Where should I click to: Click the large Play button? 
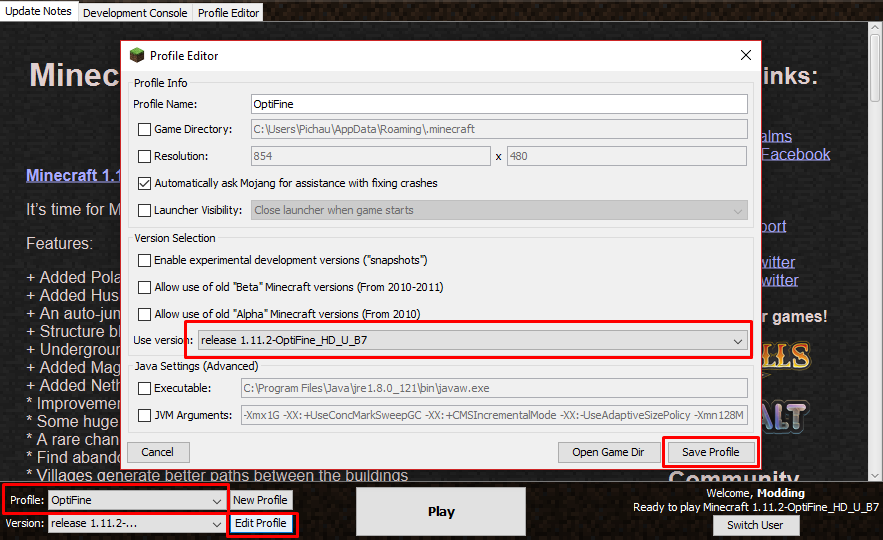pos(441,511)
